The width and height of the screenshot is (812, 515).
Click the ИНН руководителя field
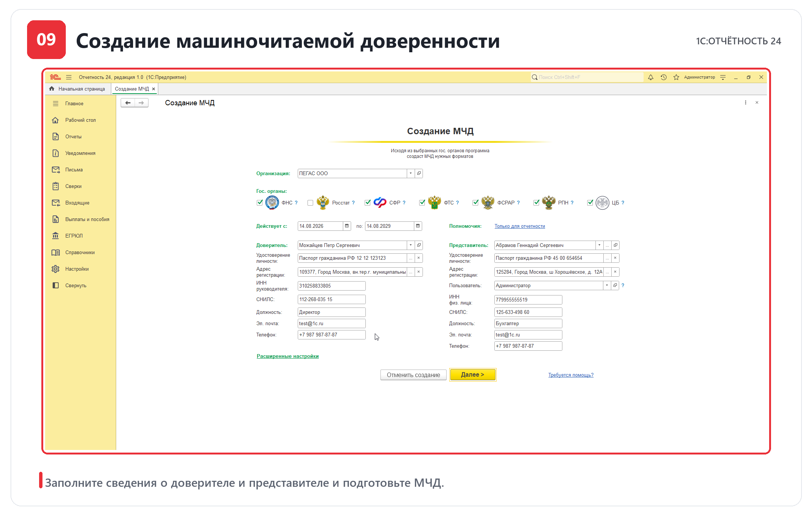click(x=331, y=286)
